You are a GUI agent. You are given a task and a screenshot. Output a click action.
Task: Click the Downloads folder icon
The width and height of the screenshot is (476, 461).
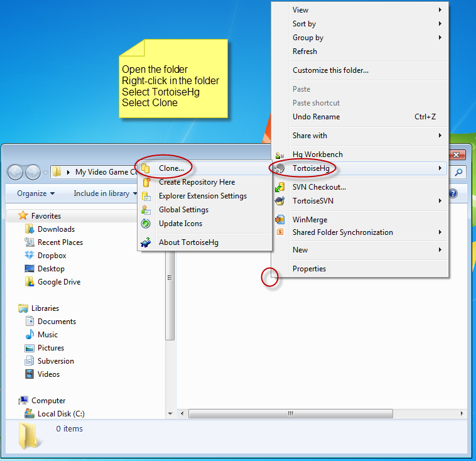[x=30, y=229]
